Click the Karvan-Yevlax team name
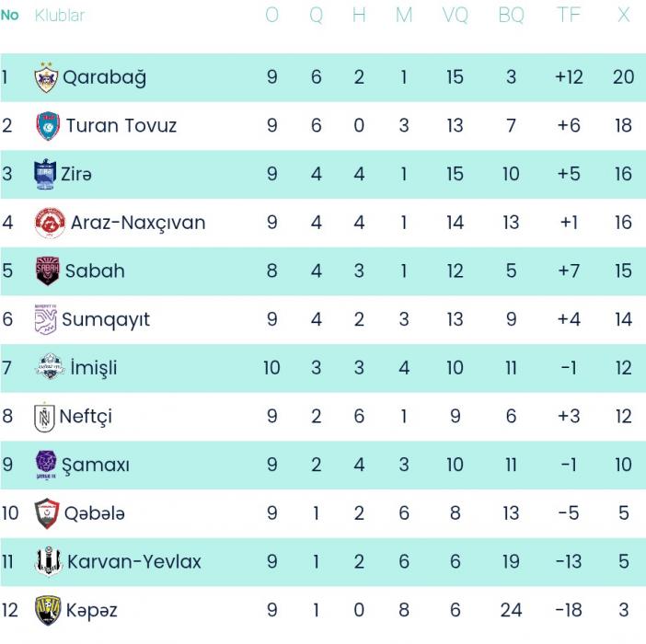 (134, 561)
